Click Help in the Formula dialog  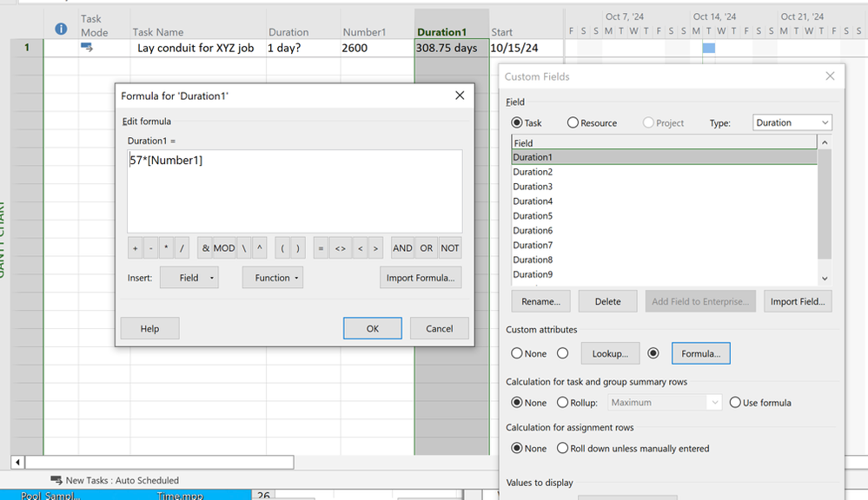point(149,328)
